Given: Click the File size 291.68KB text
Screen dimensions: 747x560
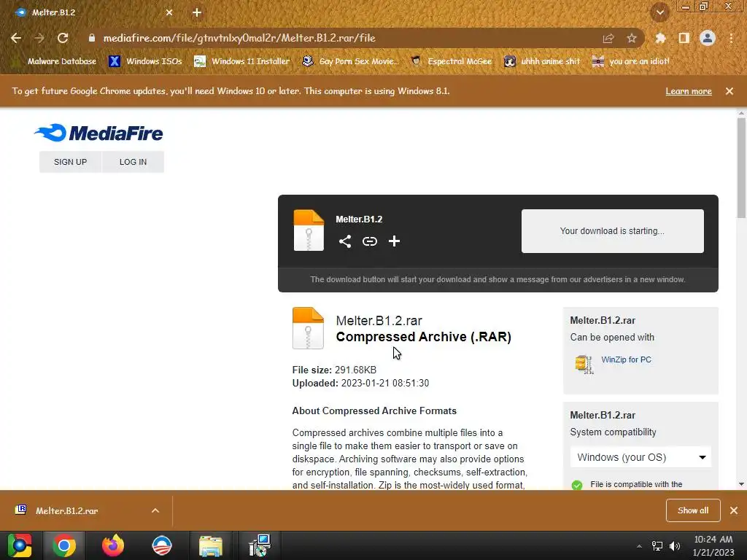Looking at the screenshot, I should [x=334, y=370].
